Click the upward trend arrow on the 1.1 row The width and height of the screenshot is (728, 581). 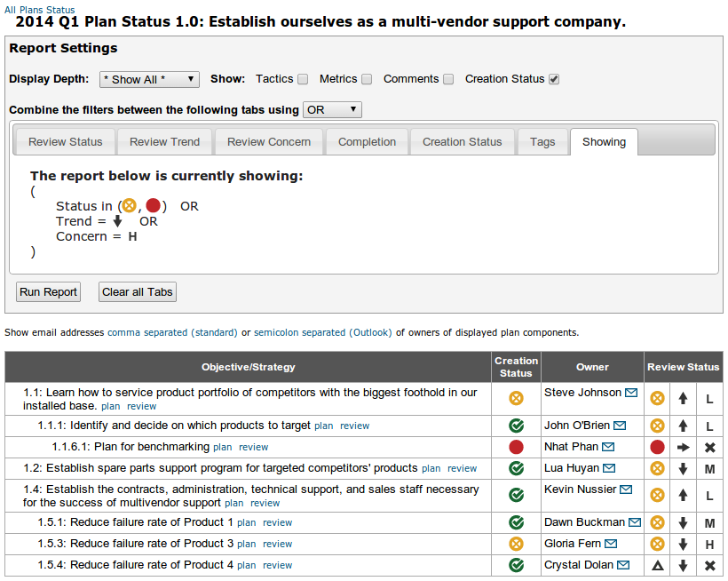point(684,398)
